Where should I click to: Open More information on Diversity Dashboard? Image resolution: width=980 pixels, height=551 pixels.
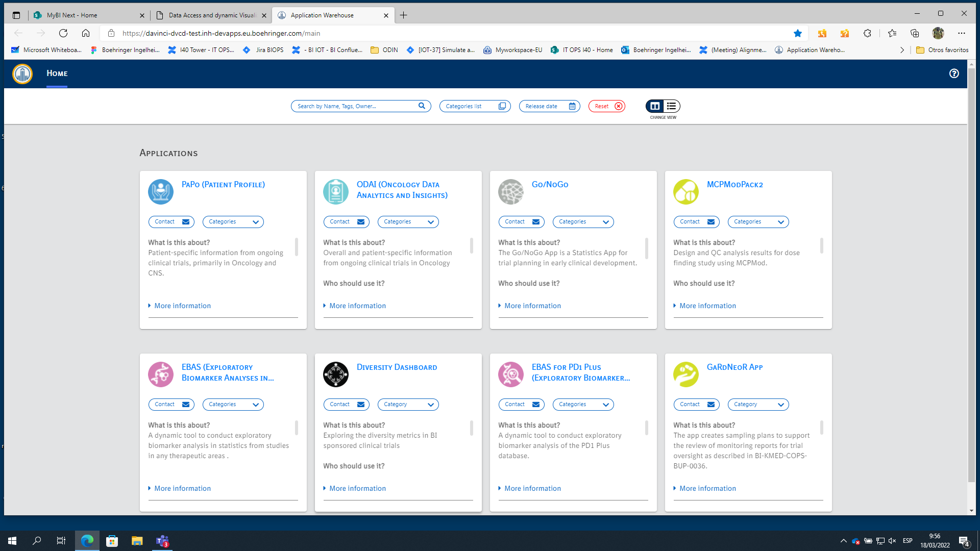[x=358, y=488]
